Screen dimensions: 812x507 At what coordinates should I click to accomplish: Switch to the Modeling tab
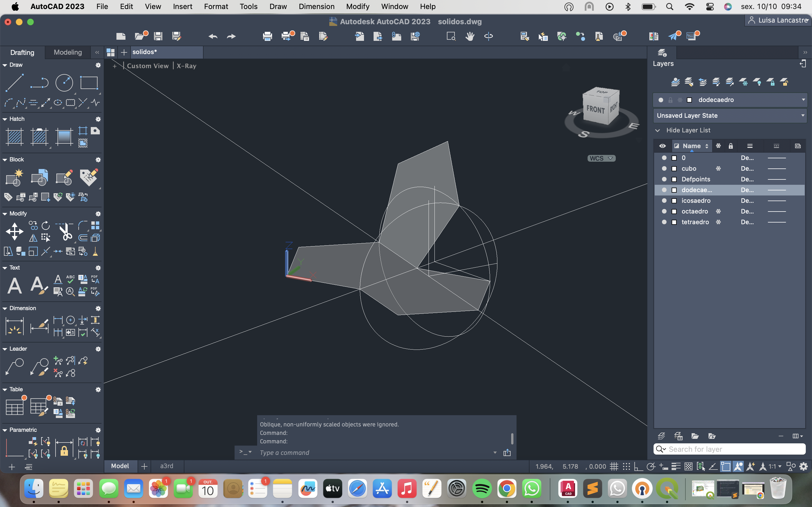67,52
